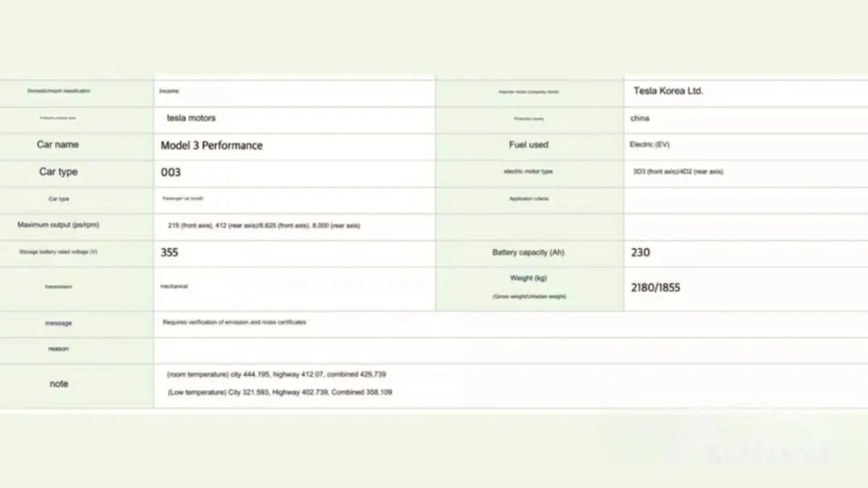Select the '(room temperature) city 444.195' line
Image resolution: width=868 pixels, height=488 pixels.
click(x=277, y=374)
